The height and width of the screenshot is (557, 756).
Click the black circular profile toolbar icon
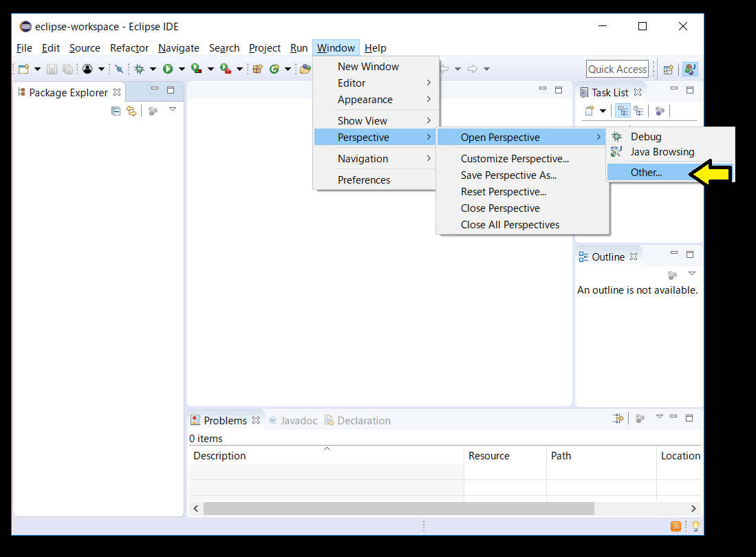[87, 69]
